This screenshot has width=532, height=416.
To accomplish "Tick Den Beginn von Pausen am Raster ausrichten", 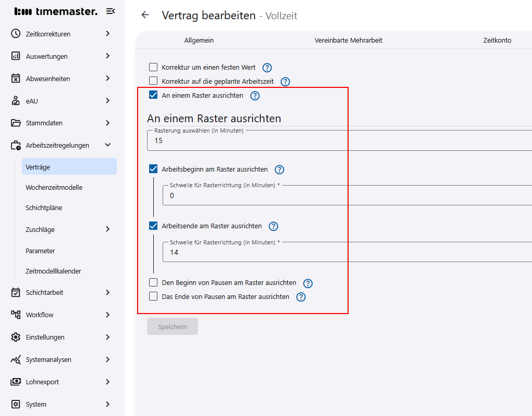I will click(x=153, y=283).
